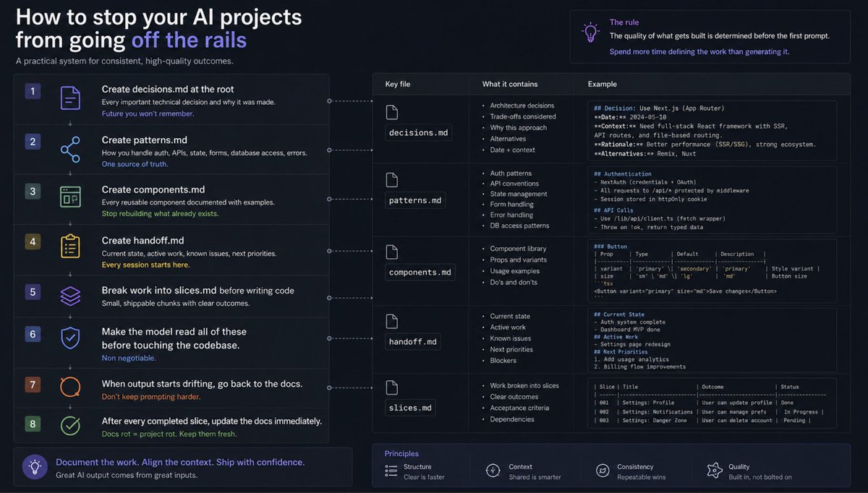Select the API conventions bullet
Screen dimensions: 868x493
coord(515,184)
